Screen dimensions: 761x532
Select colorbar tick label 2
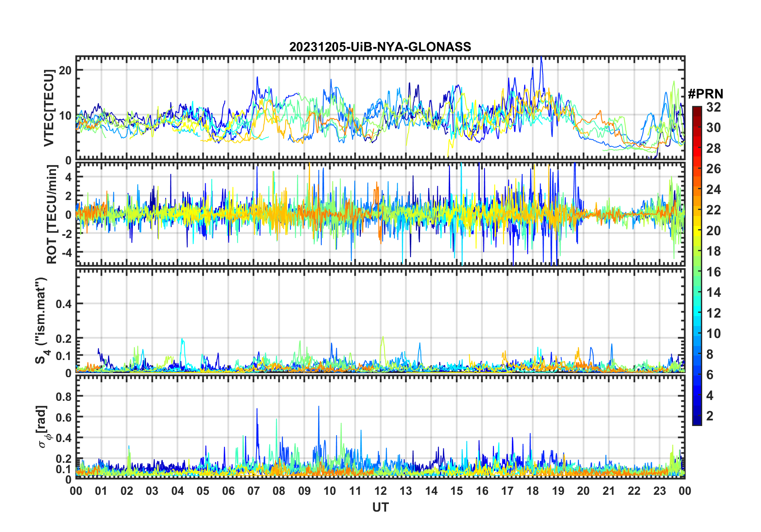point(710,416)
